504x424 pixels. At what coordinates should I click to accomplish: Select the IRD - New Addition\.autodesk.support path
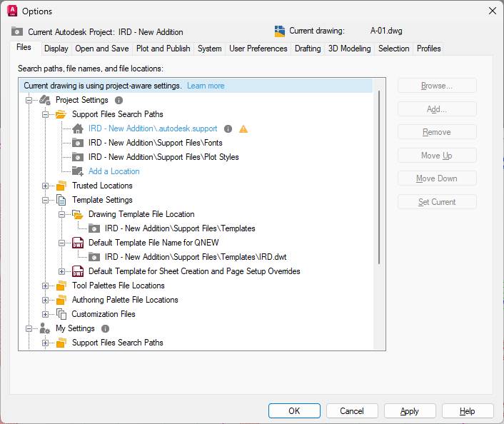153,128
